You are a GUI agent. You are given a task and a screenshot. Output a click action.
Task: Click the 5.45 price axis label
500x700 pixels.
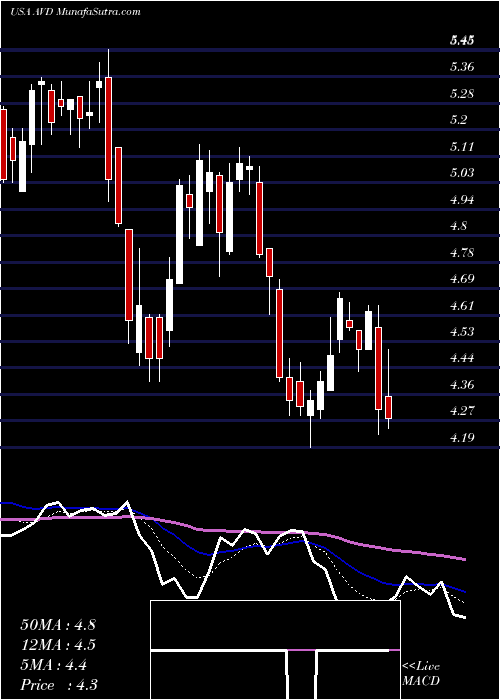[x=462, y=41]
